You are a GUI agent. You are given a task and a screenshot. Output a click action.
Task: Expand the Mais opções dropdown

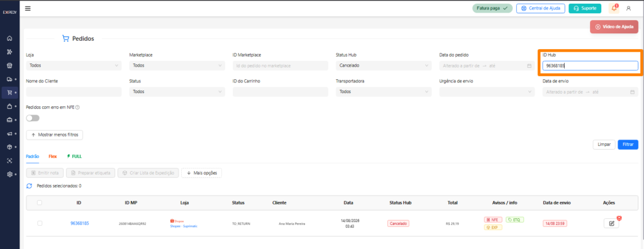[202, 173]
